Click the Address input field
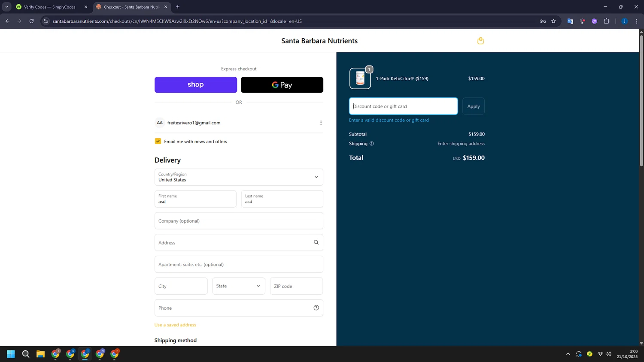Screen dimensions: 644x362 point(239,242)
